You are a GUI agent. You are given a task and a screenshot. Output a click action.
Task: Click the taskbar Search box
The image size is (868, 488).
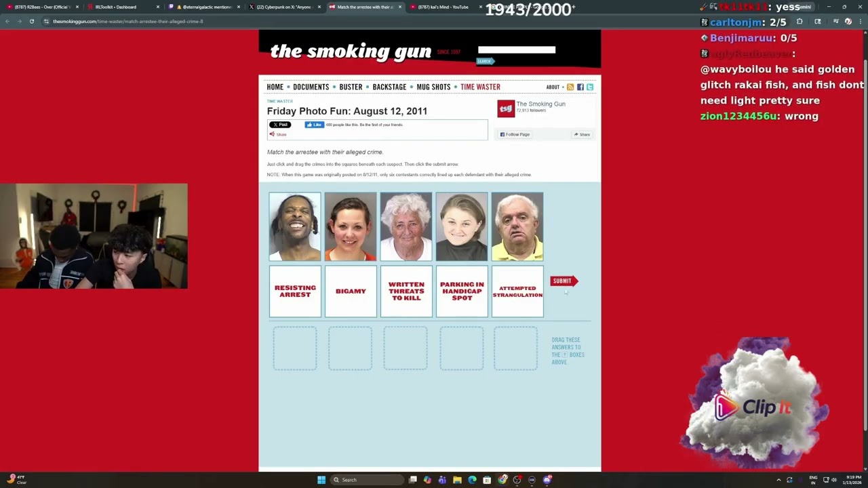coord(366,480)
